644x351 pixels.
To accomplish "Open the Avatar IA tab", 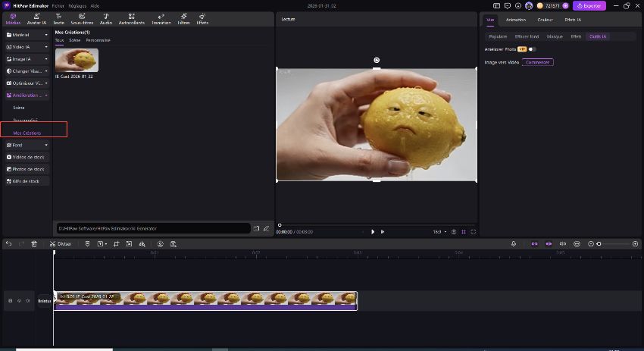I will coord(36,19).
